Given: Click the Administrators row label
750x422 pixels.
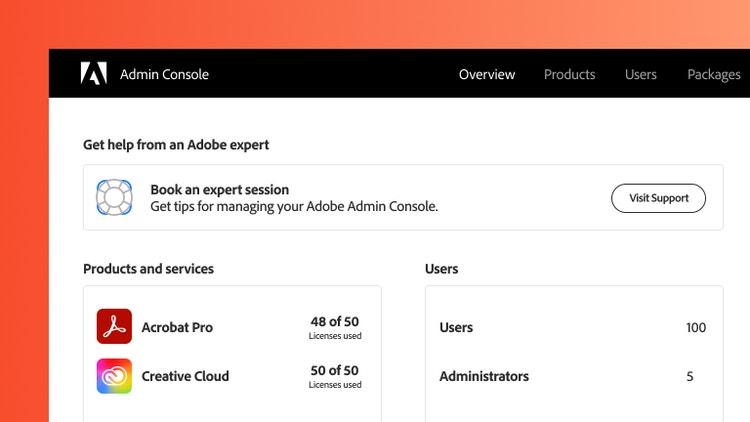Looking at the screenshot, I should click(x=484, y=376).
